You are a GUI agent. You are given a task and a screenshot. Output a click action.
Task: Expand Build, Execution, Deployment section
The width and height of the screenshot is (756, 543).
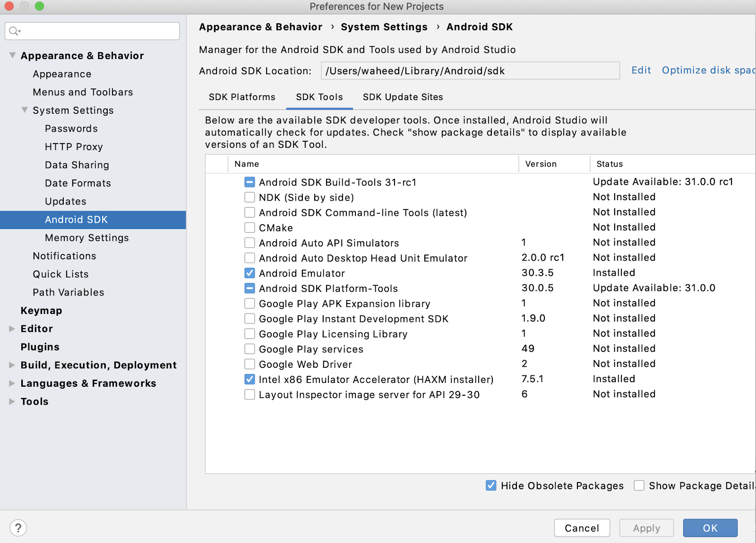12,365
